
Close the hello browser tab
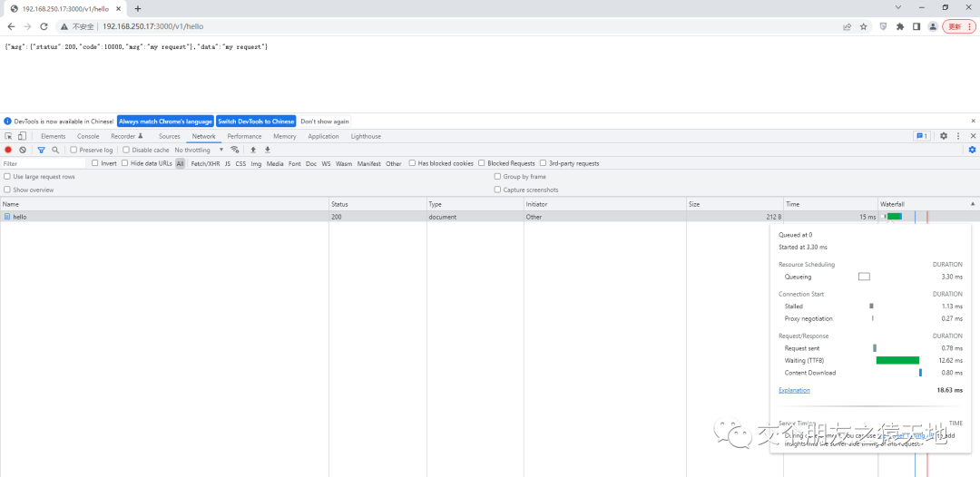pyautogui.click(x=119, y=9)
